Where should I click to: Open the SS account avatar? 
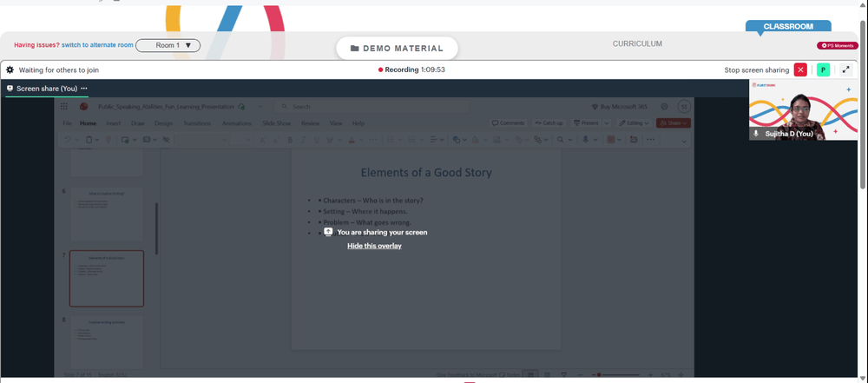tap(684, 107)
